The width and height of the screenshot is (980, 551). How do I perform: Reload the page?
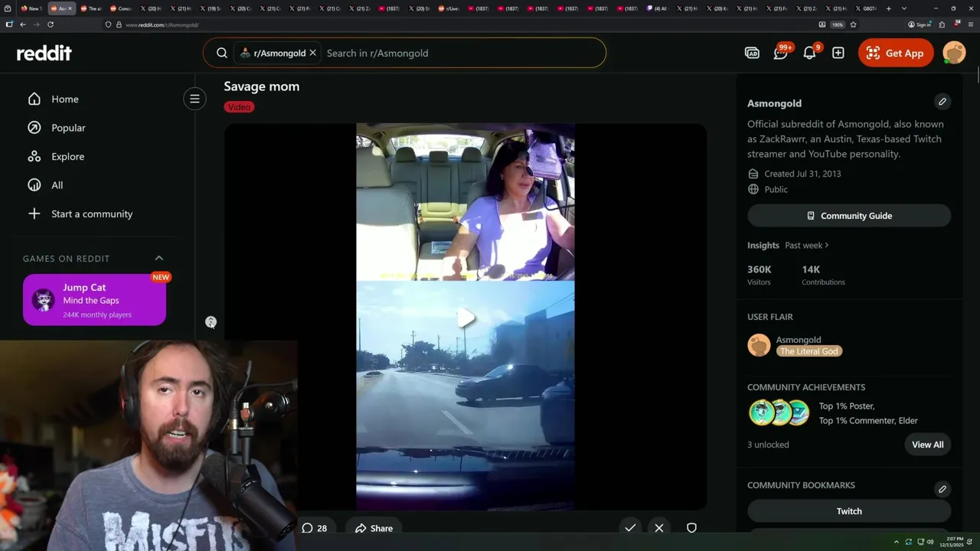click(51, 24)
